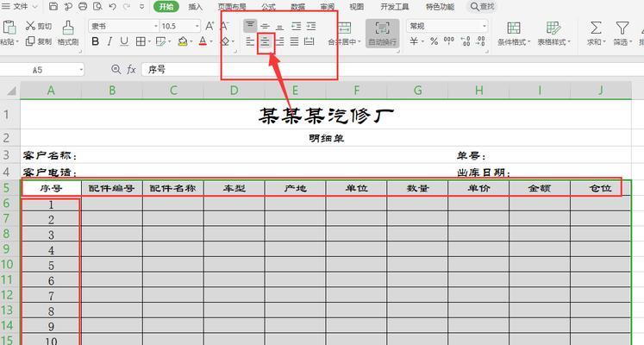Expand the Name Box dropdown A5
Viewport: 644px width, 345px height.
[81, 70]
